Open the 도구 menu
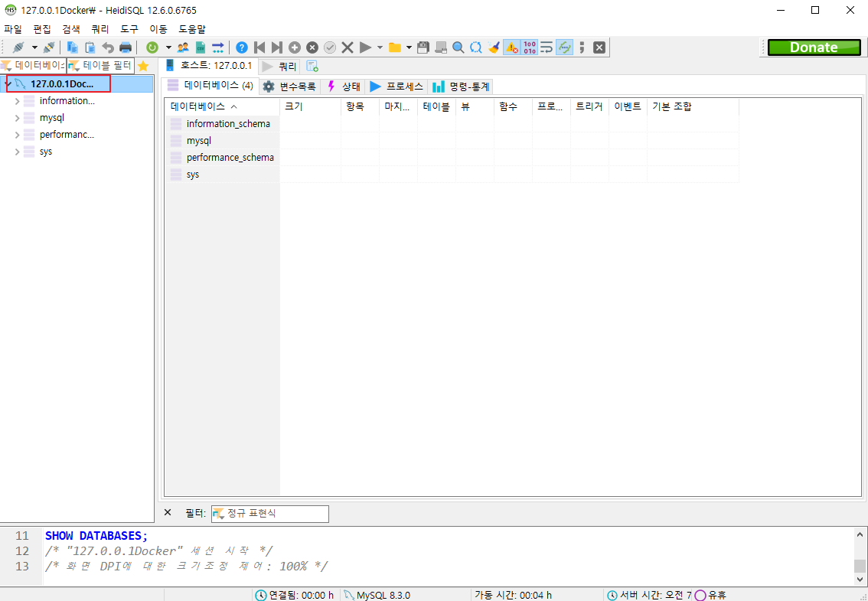Image resolution: width=868 pixels, height=601 pixels. 129,29
